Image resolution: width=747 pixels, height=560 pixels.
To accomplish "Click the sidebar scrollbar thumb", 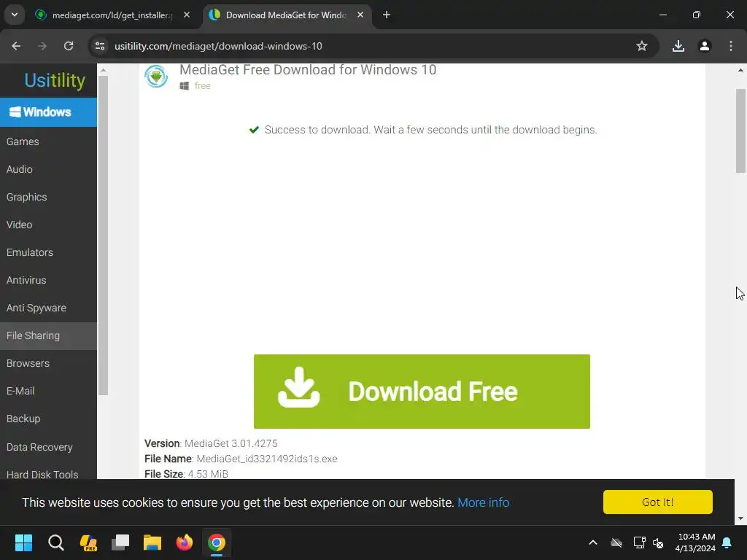I will click(103, 236).
